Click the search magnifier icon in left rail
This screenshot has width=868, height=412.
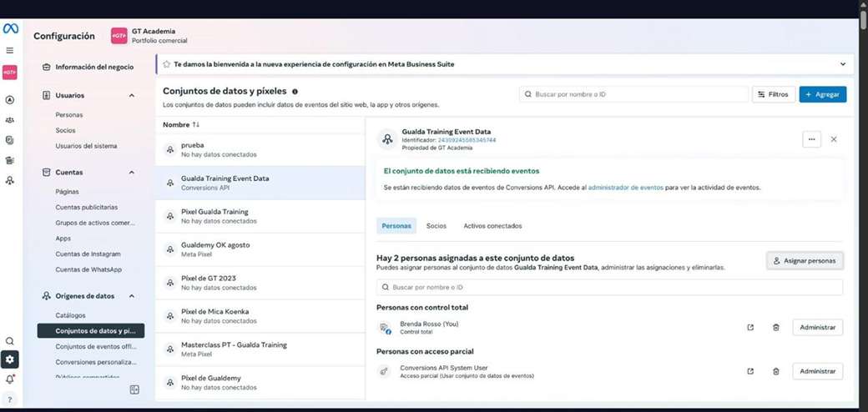[x=9, y=341]
